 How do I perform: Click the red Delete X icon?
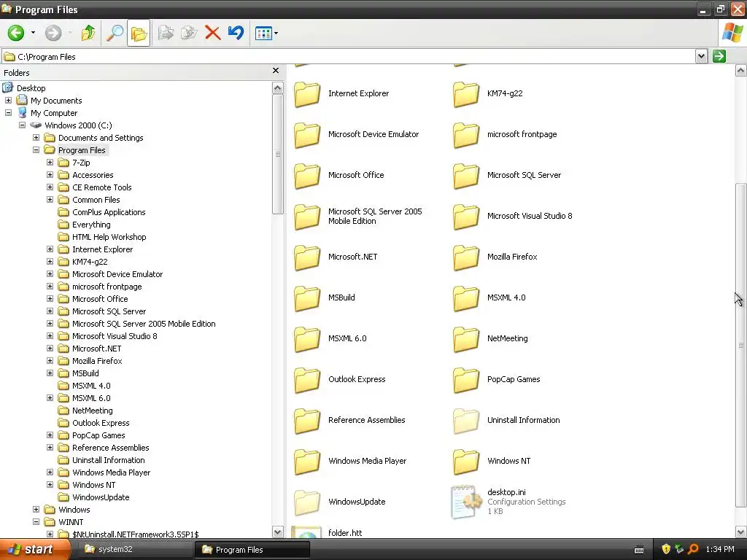pyautogui.click(x=212, y=33)
